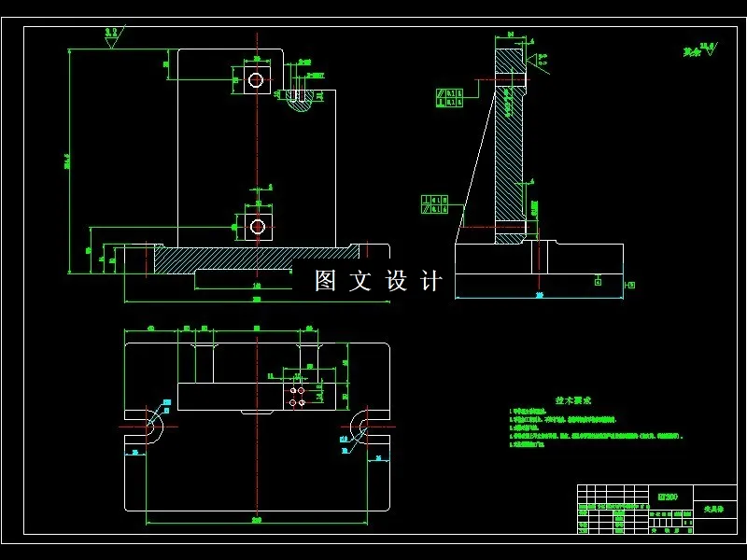Switch to the bottom plan view drawing
Image resolution: width=747 pixels, height=560 pixels.
[252, 420]
